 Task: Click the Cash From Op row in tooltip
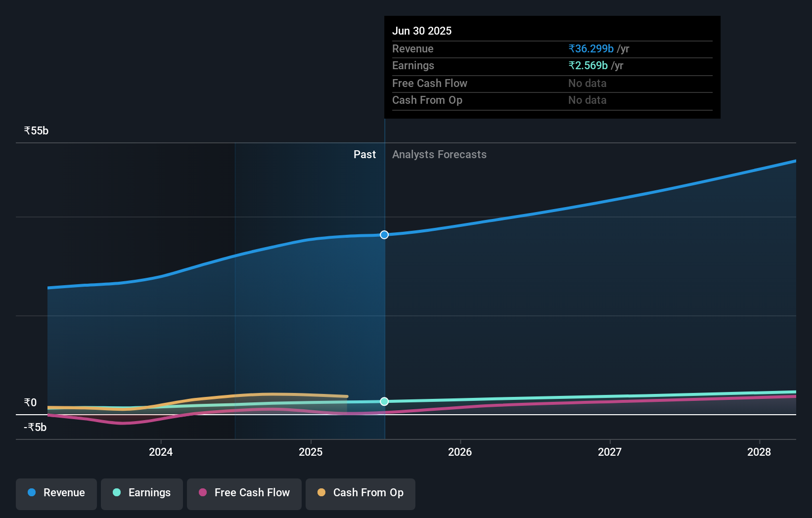coord(552,100)
